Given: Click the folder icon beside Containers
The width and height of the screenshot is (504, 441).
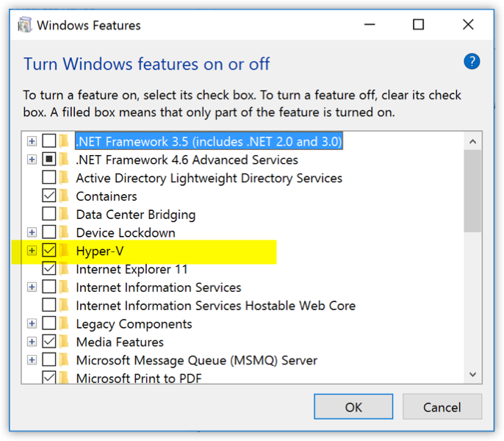Looking at the screenshot, I should pyautogui.click(x=65, y=196).
